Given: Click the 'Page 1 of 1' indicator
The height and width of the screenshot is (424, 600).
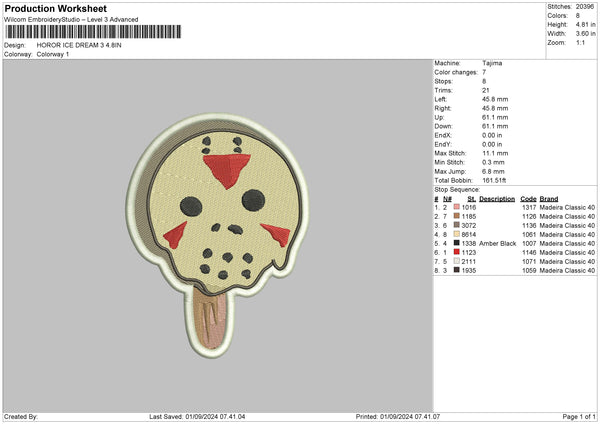Looking at the screenshot, I should coord(579,416).
